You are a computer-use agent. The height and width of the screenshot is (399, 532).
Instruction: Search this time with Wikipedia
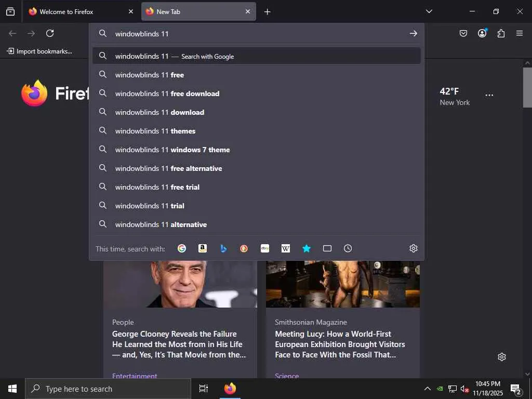pyautogui.click(x=286, y=248)
